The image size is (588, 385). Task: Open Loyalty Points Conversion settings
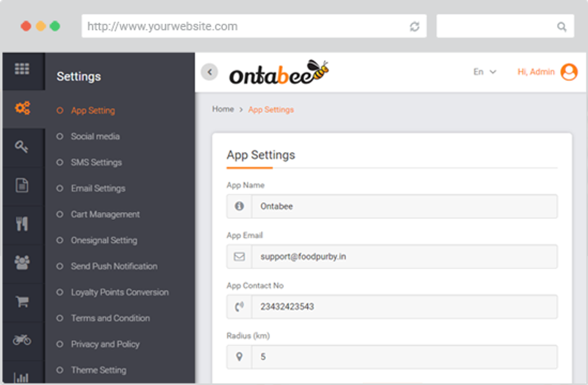(119, 292)
